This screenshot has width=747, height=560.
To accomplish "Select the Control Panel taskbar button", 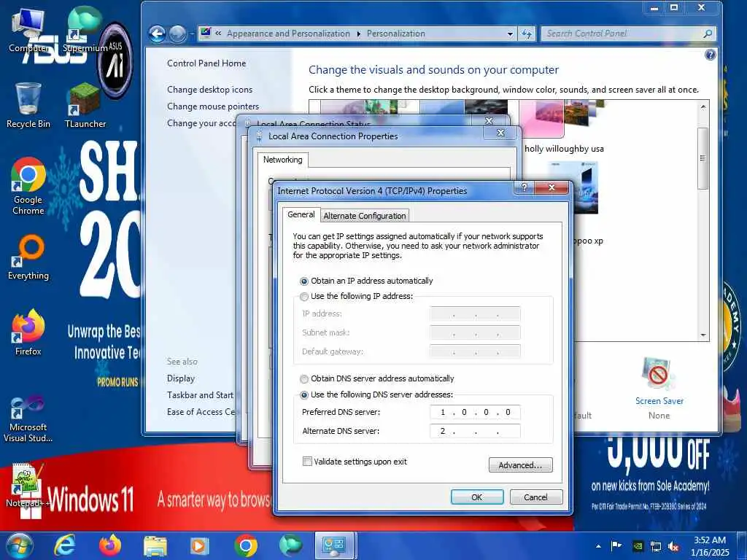I will click(x=334, y=545).
